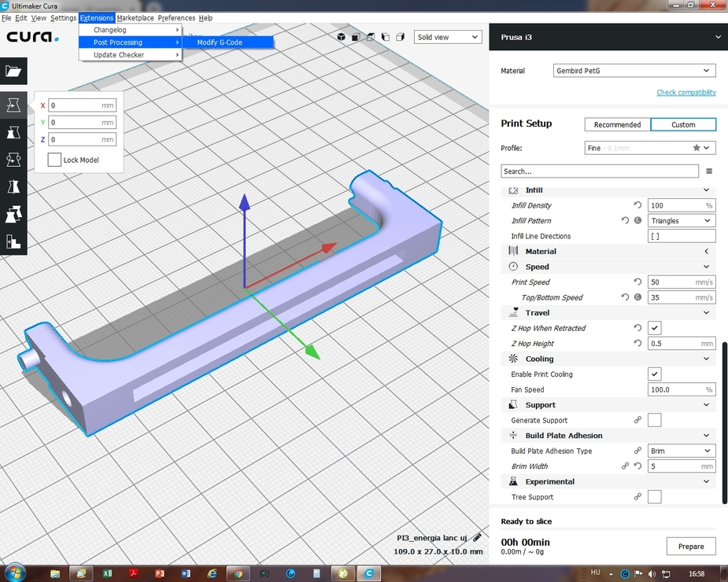Open the Material dropdown showing Gembird PetG
The width and height of the screenshot is (728, 582).
pos(634,71)
